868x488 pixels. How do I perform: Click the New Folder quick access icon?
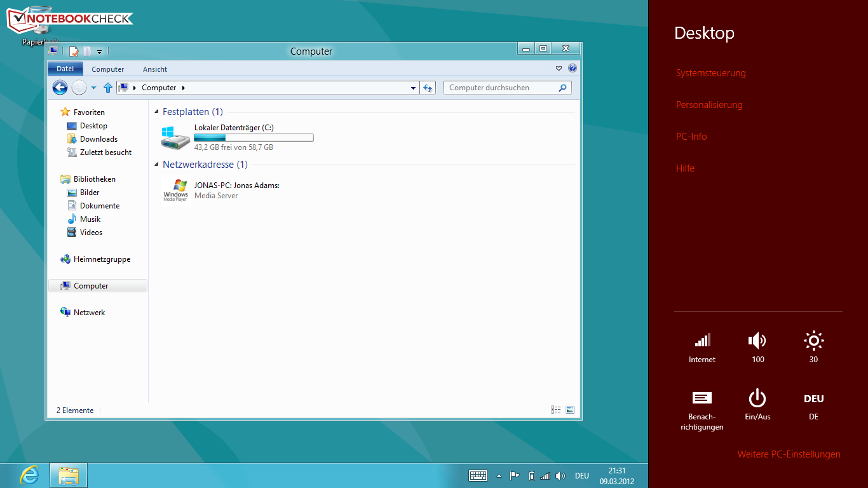[87, 51]
